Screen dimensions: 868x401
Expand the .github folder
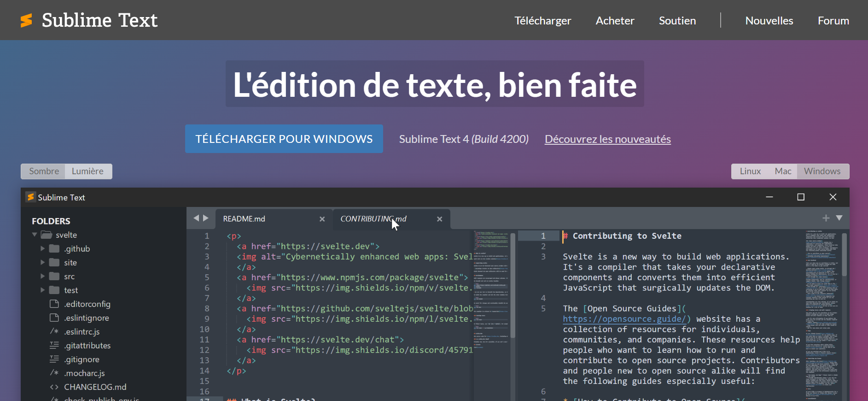(42, 248)
